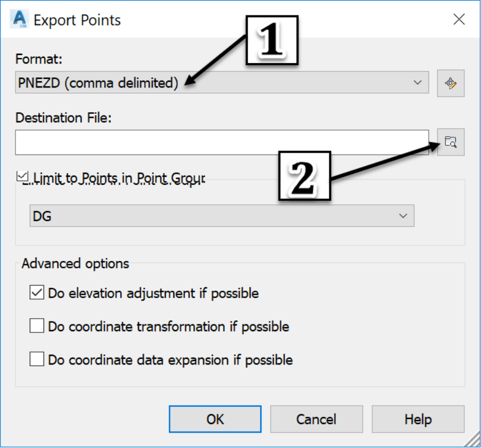The image size is (481, 448).
Task: Click the Export Points title bar text
Action: [x=77, y=20]
